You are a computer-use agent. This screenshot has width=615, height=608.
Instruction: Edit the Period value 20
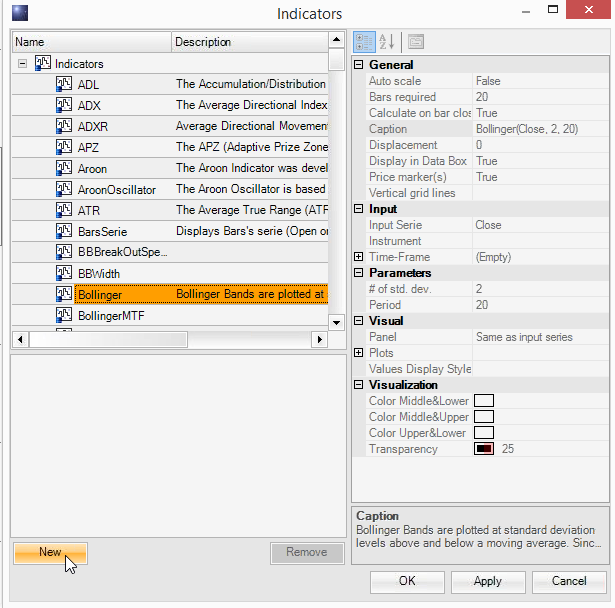[540, 305]
